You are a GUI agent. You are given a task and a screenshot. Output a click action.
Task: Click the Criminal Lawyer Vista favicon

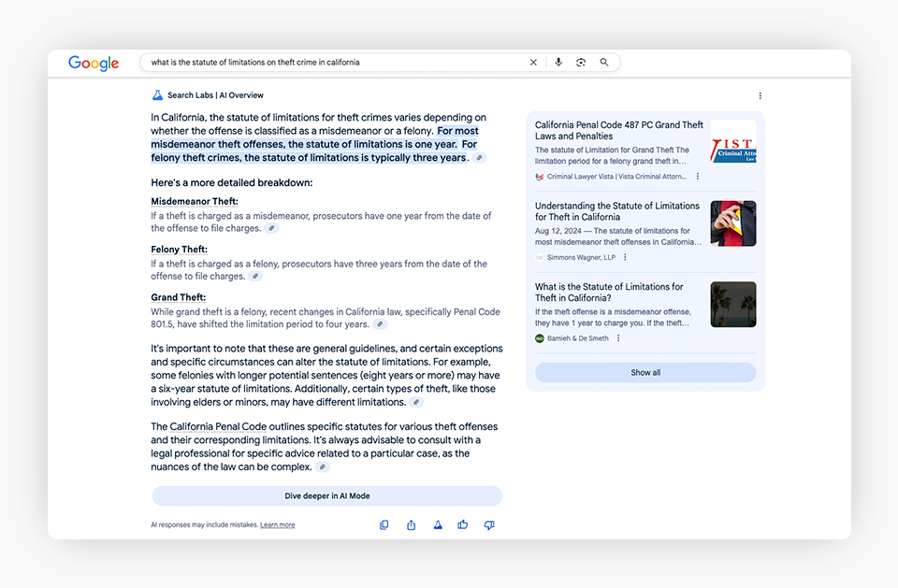pyautogui.click(x=540, y=177)
